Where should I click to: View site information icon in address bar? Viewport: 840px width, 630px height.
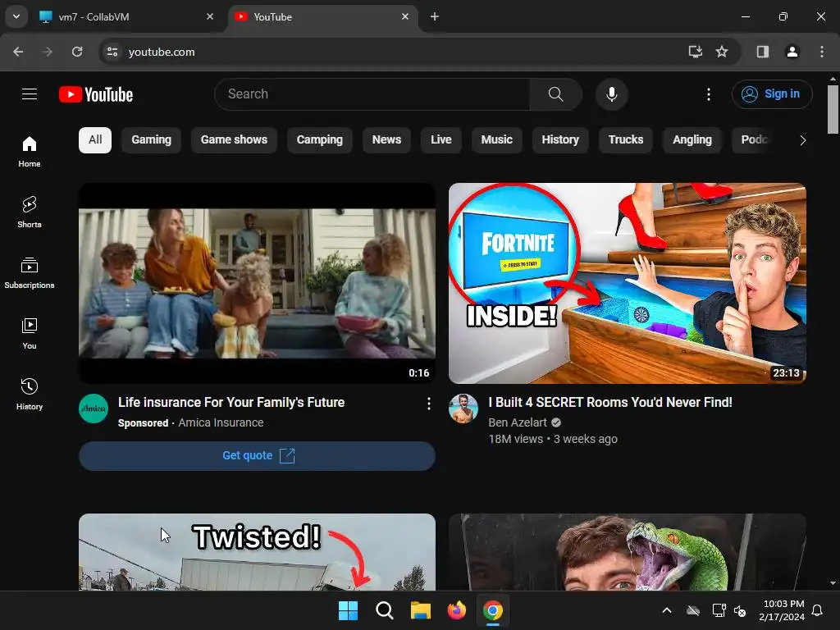point(112,52)
